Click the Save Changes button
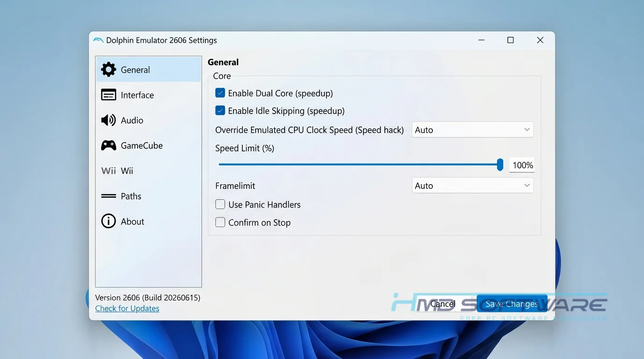 (x=512, y=304)
